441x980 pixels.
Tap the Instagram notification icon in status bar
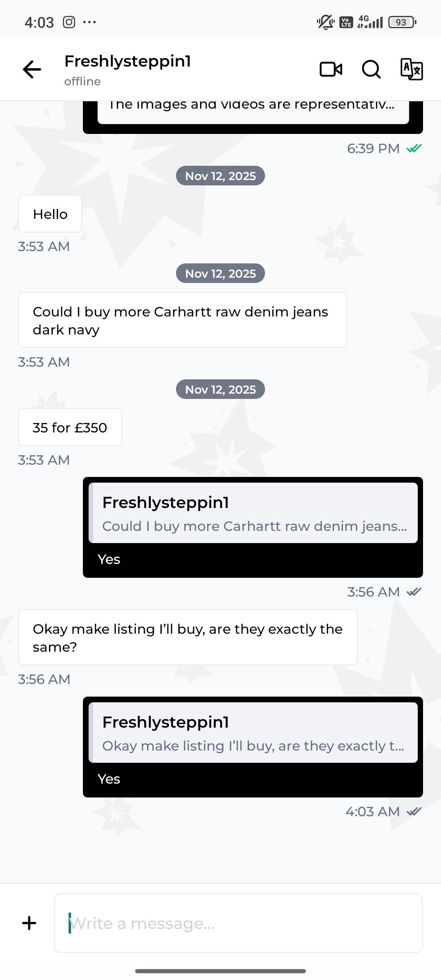(69, 22)
